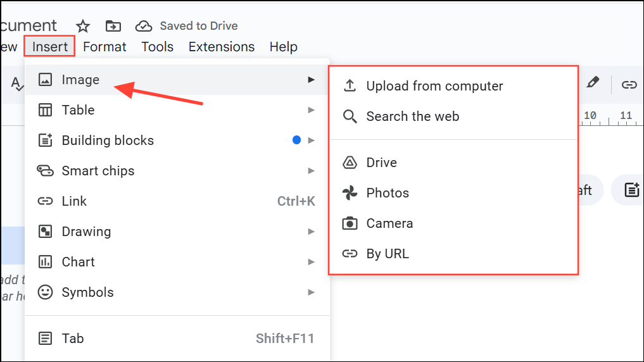Choose Search the web image option
Screen dimensions: 644x362
point(412,116)
